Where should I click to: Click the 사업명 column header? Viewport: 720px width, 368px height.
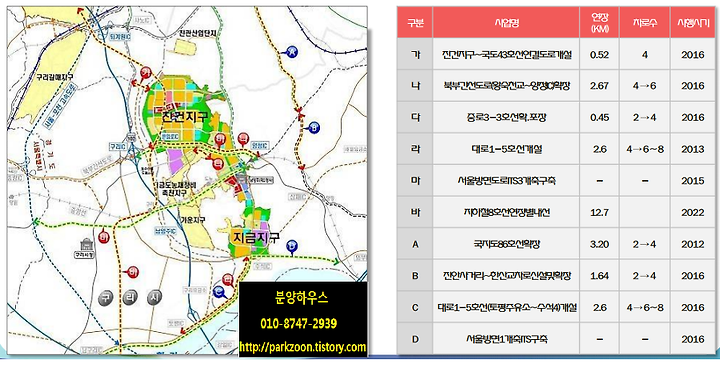coord(506,22)
